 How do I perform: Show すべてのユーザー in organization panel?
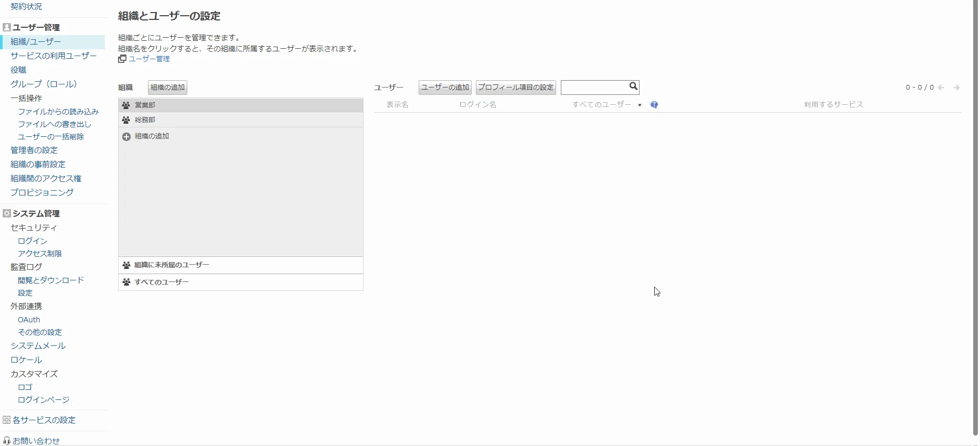[x=241, y=282]
